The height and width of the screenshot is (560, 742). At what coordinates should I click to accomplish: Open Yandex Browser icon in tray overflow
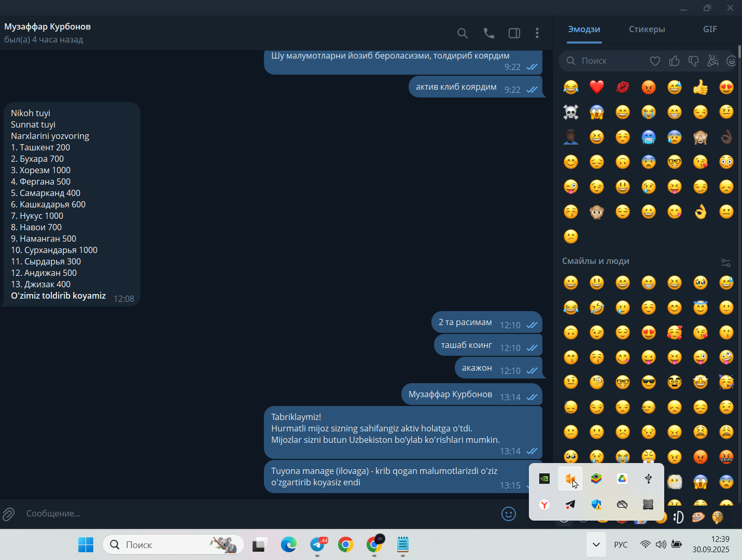click(x=544, y=505)
